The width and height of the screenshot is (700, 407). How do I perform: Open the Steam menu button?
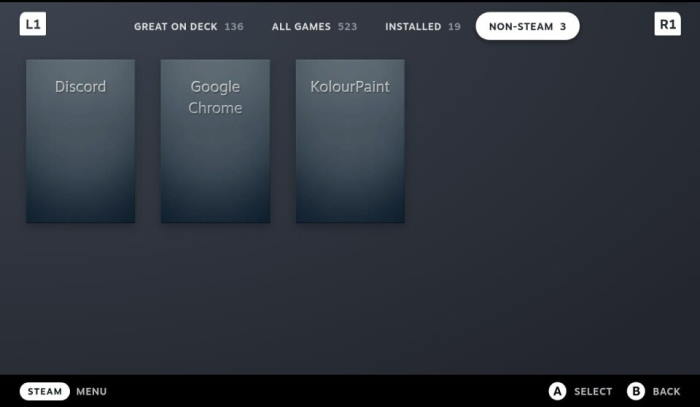[x=45, y=391]
